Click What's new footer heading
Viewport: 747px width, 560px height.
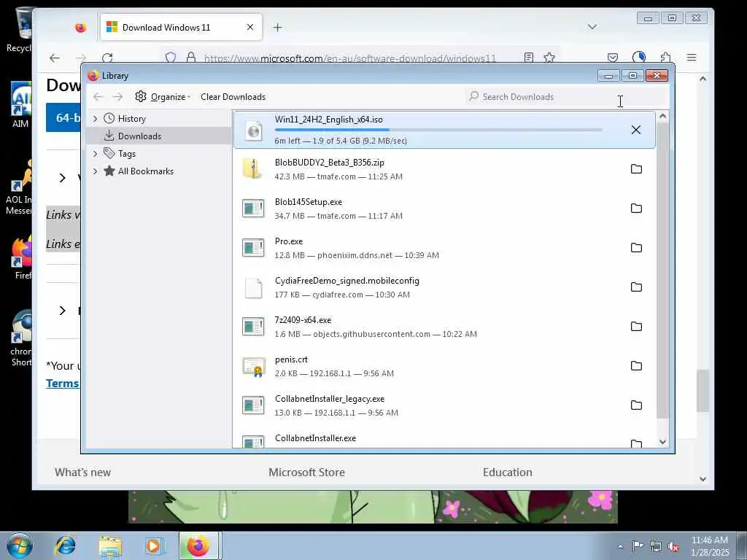coord(83,472)
